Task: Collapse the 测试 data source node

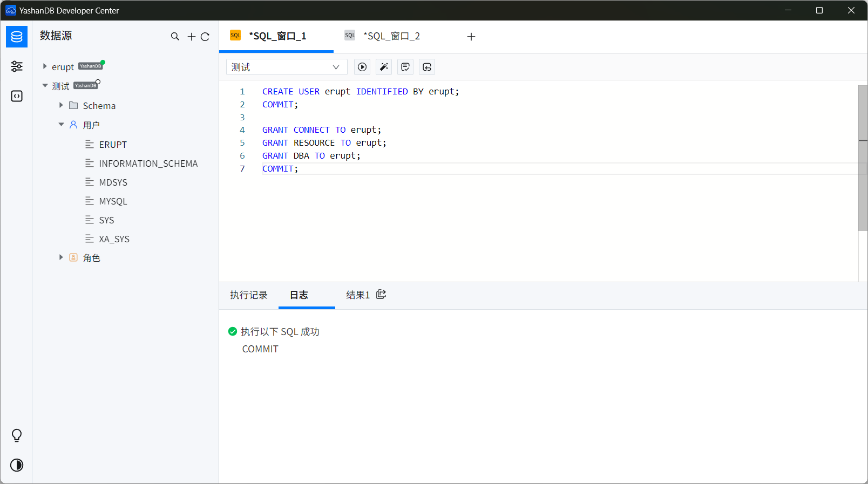Action: [x=45, y=86]
